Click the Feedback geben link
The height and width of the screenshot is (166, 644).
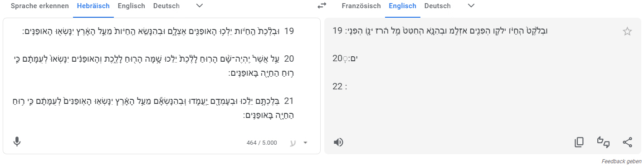(621, 161)
